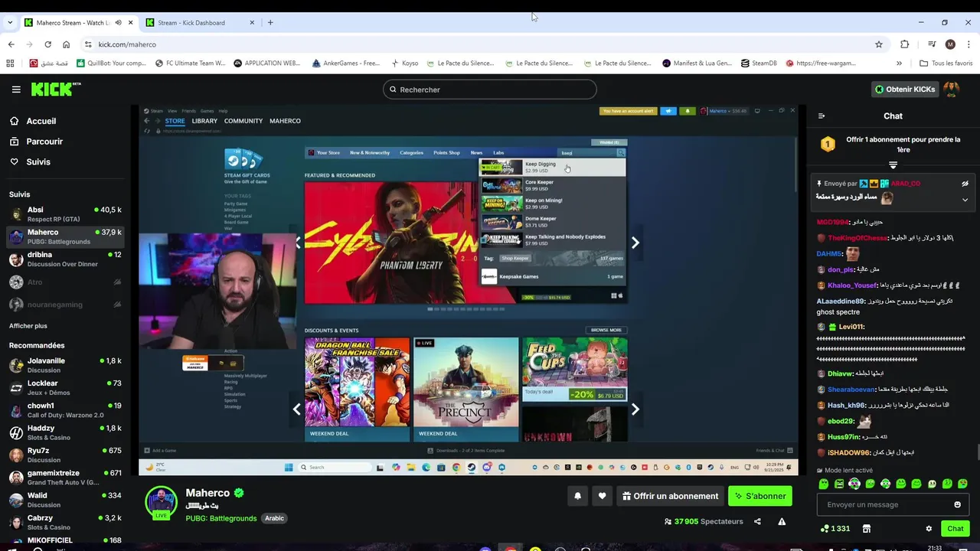Expand the gift leaderboard drop-down handle
Viewport: 980px width, 551px height.
pyautogui.click(x=893, y=165)
